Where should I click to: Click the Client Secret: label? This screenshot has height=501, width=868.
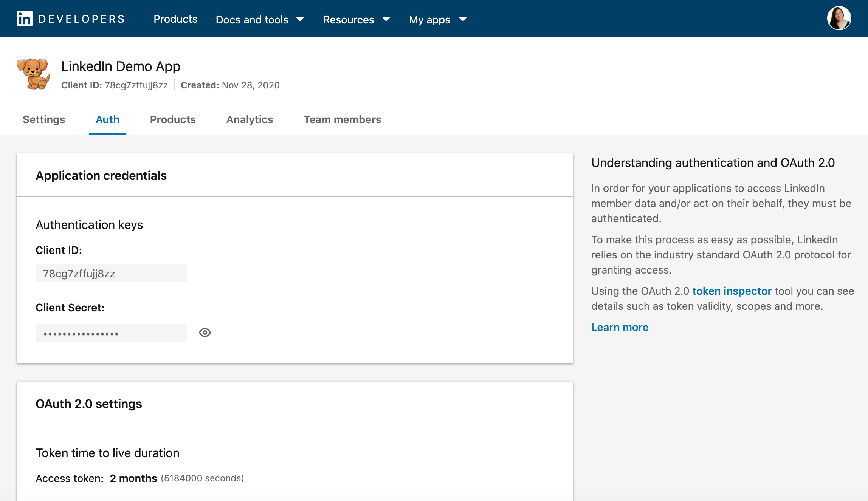click(70, 308)
